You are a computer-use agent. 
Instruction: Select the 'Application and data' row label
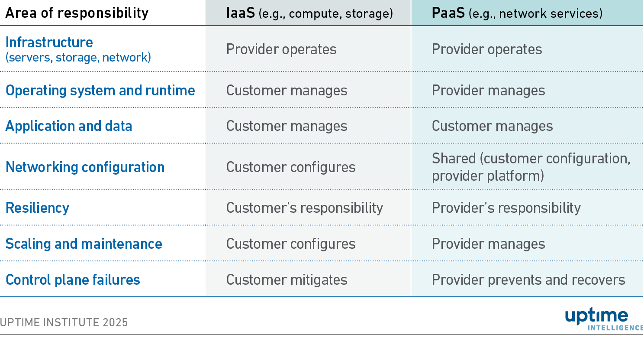[68, 126]
